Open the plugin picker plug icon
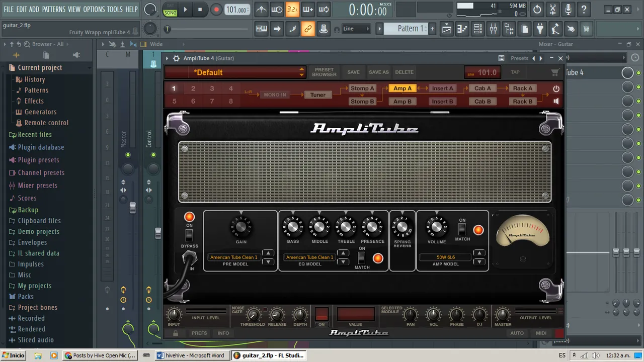Image resolution: width=644 pixels, height=362 pixels. [540, 29]
